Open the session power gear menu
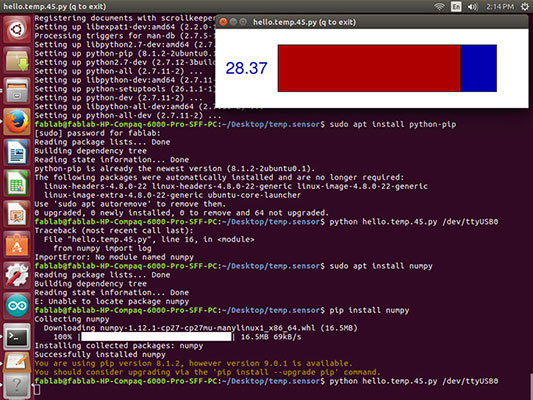533x400 pixels. point(525,6)
